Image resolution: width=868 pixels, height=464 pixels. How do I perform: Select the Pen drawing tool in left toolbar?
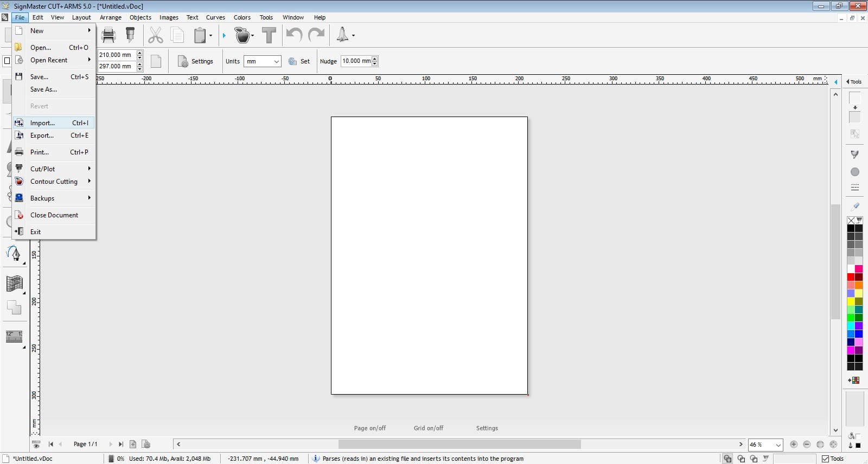click(x=14, y=253)
